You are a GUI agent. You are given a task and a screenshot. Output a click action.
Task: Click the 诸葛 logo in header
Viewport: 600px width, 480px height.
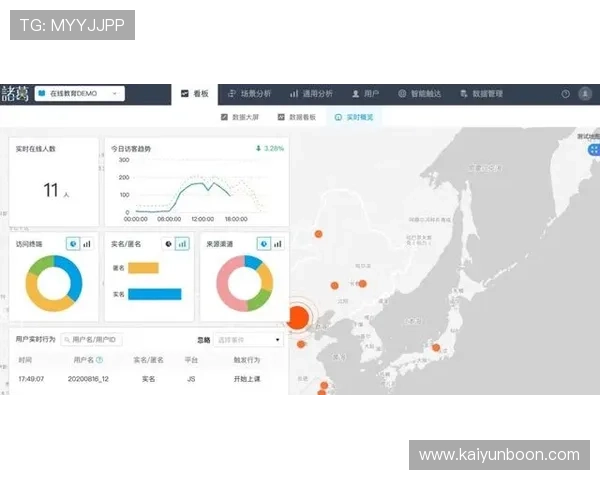pyautogui.click(x=15, y=94)
